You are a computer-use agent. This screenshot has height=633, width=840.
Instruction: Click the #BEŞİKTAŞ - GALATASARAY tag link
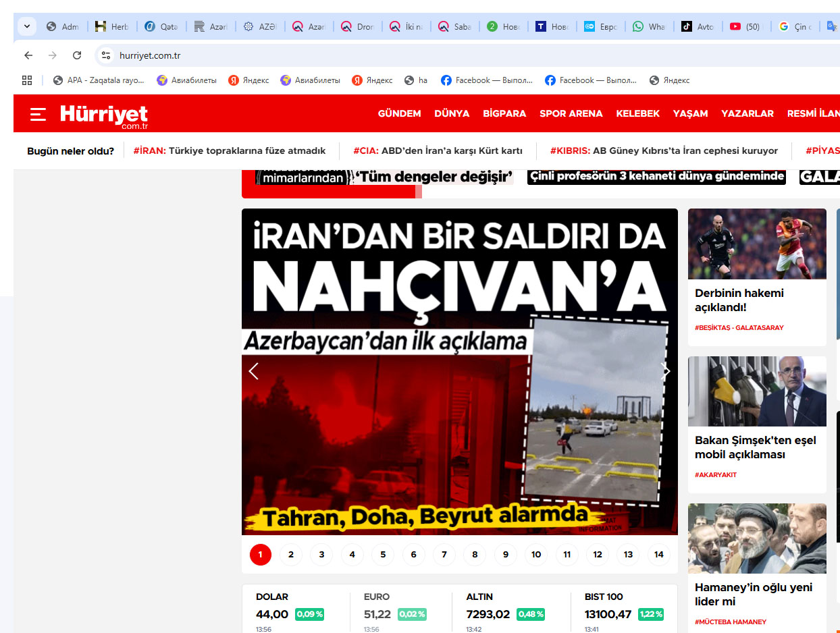(739, 328)
